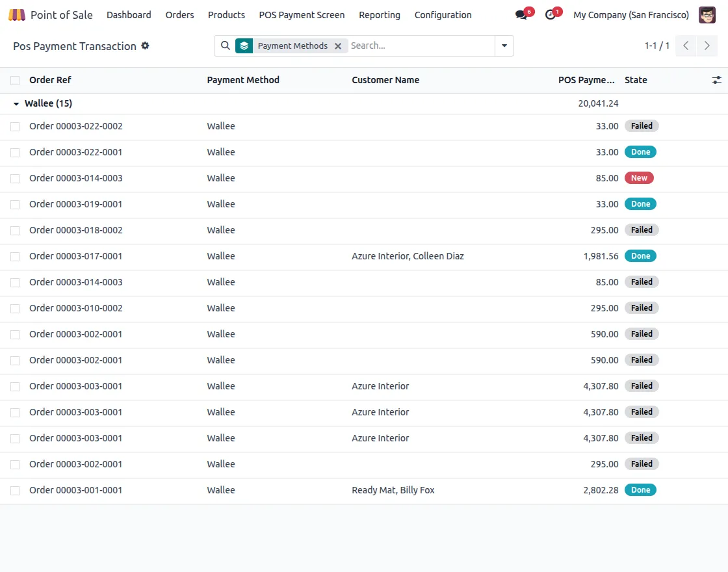Sort by the Order Ref column header
Image resolution: width=728 pixels, height=572 pixels.
tap(50, 80)
